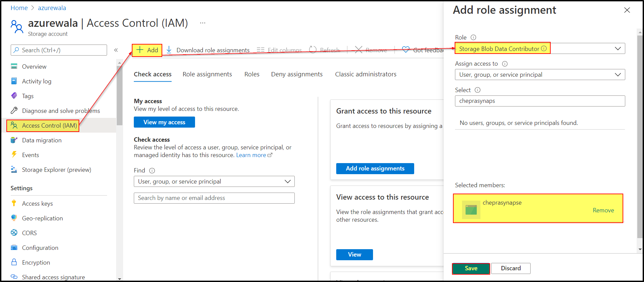Expand the Find dropdown for User, group, or service principal
This screenshot has width=644, height=282.
[x=214, y=182]
